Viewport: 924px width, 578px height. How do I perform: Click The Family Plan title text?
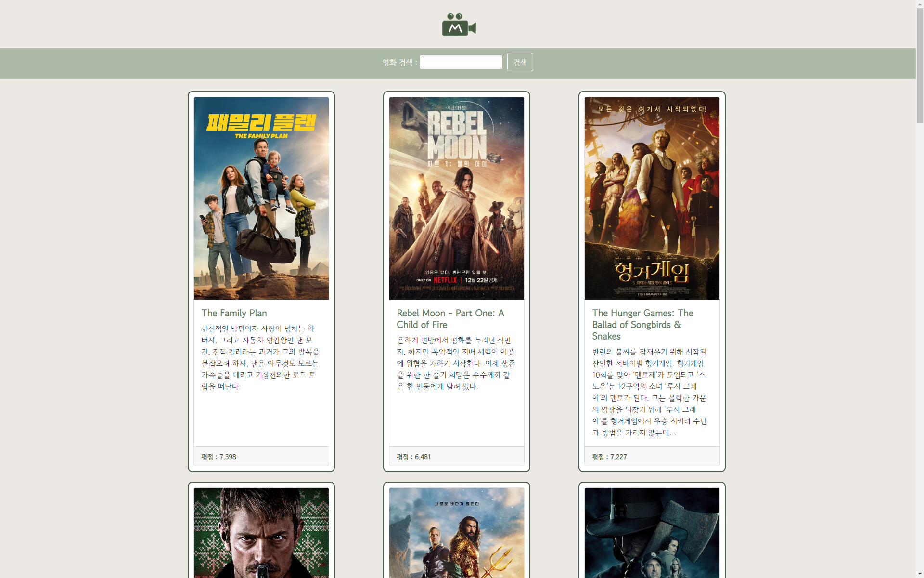pos(234,313)
